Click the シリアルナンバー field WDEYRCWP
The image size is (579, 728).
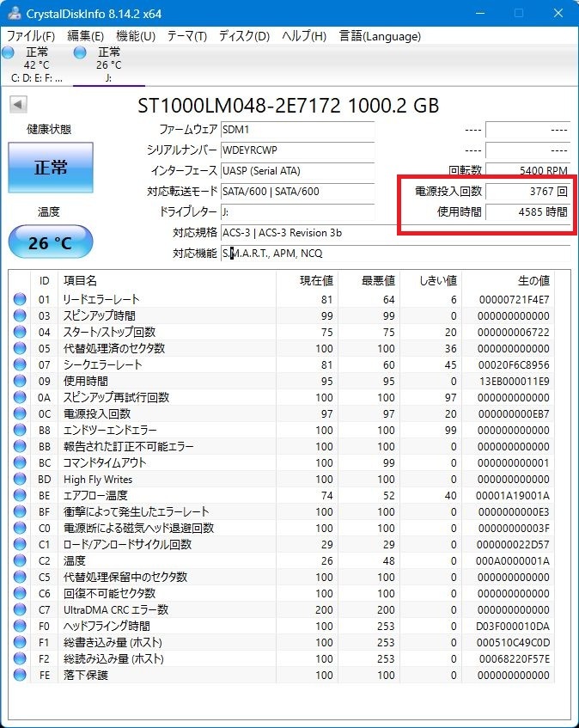coord(296,150)
